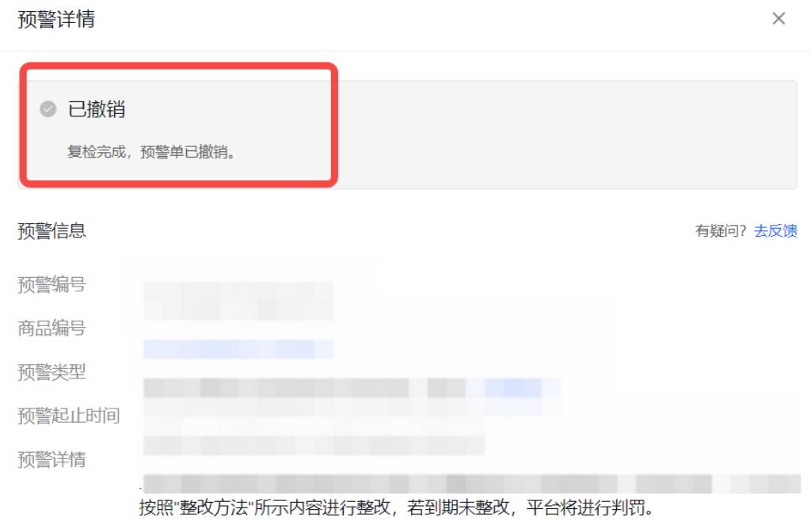This screenshot has width=811, height=532.
Task: Select the 已撤销 status heading
Action: [97, 109]
